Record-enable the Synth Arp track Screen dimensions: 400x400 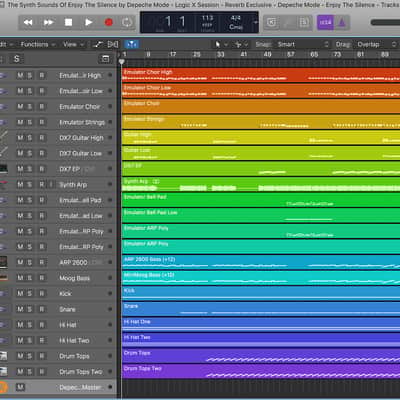(42, 184)
